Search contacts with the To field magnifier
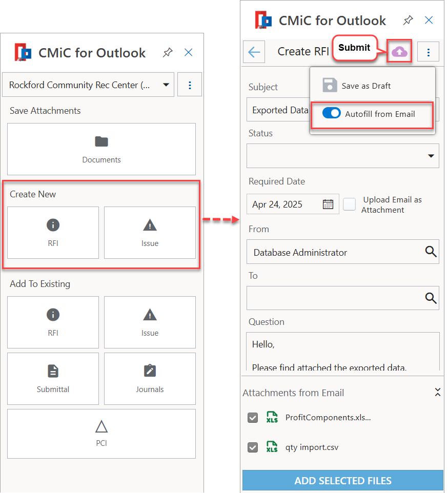 coord(431,298)
